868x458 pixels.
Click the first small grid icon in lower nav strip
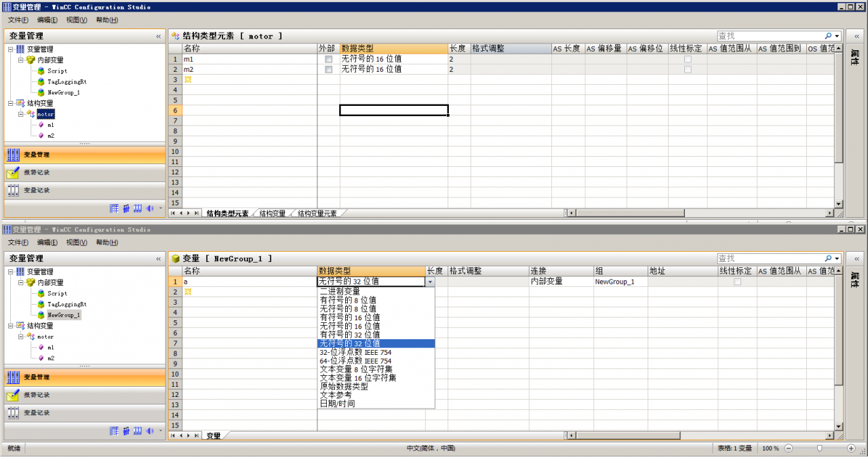pos(114,431)
